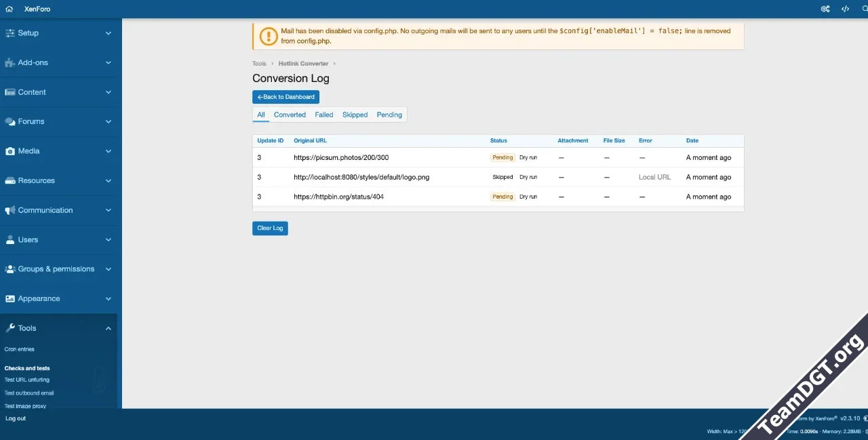868x440 pixels.
Task: Click the Communication megaphone icon
Action: (x=10, y=210)
